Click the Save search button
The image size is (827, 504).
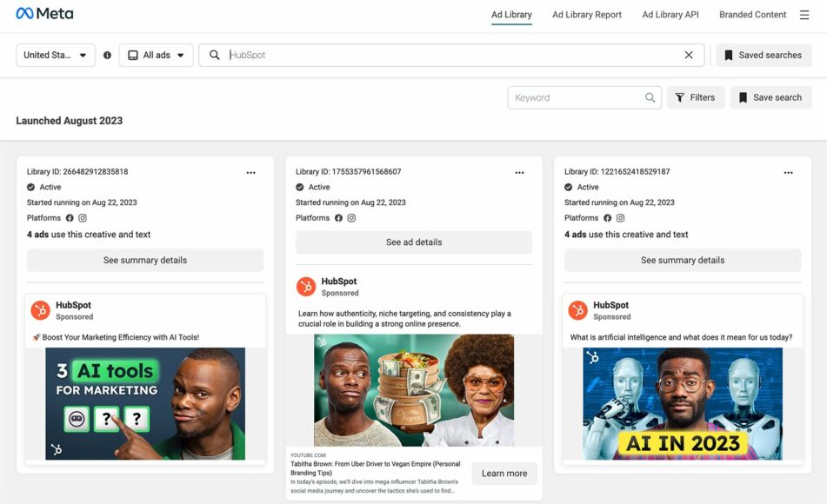pos(770,97)
